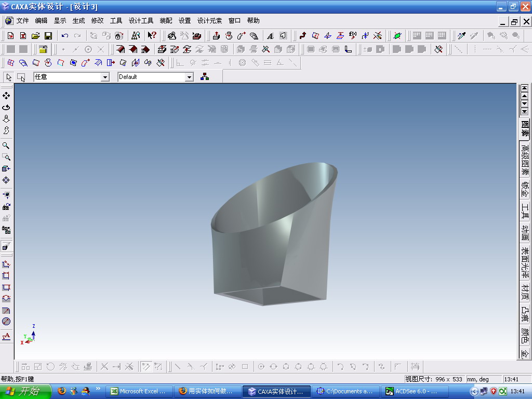
Task: Toggle the arrow selection mode button
Action: click(8, 77)
